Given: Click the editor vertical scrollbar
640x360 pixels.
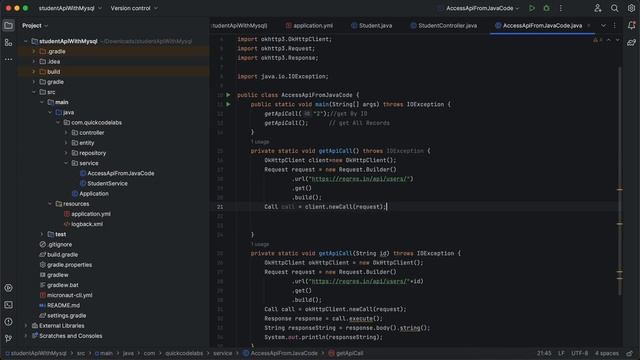Looking at the screenshot, I should [620, 180].
